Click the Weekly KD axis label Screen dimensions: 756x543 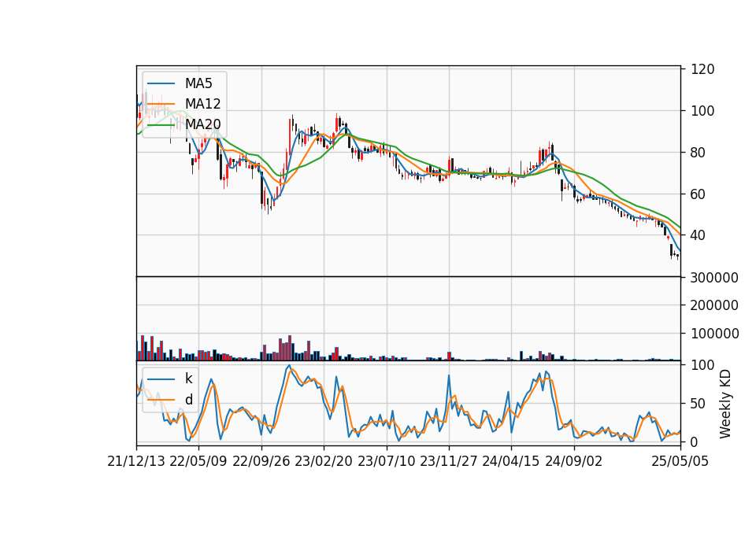click(x=725, y=404)
